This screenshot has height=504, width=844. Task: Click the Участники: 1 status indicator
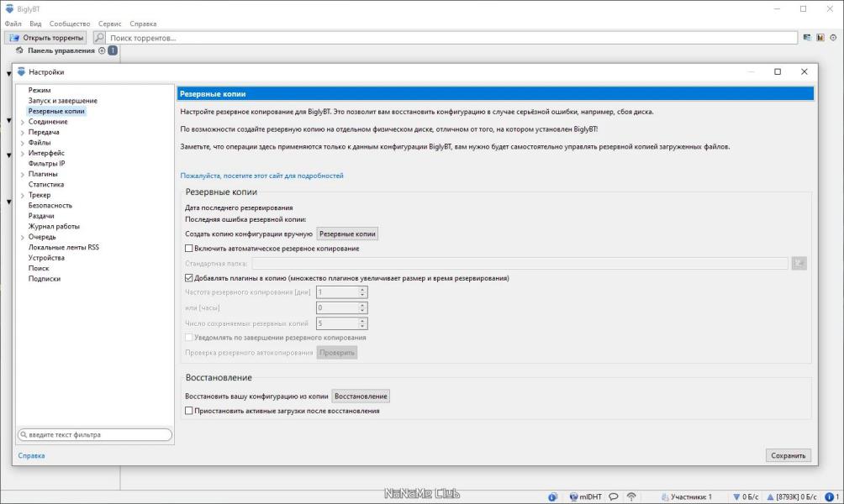(x=686, y=497)
